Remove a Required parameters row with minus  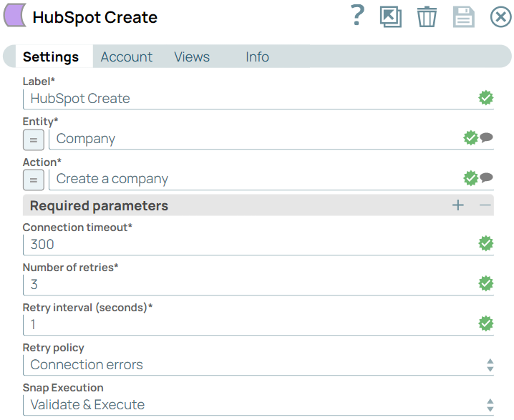[x=485, y=205]
